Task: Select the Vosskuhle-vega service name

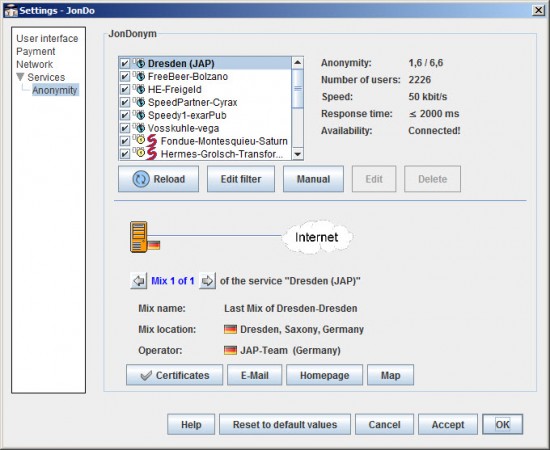Action: pos(183,128)
